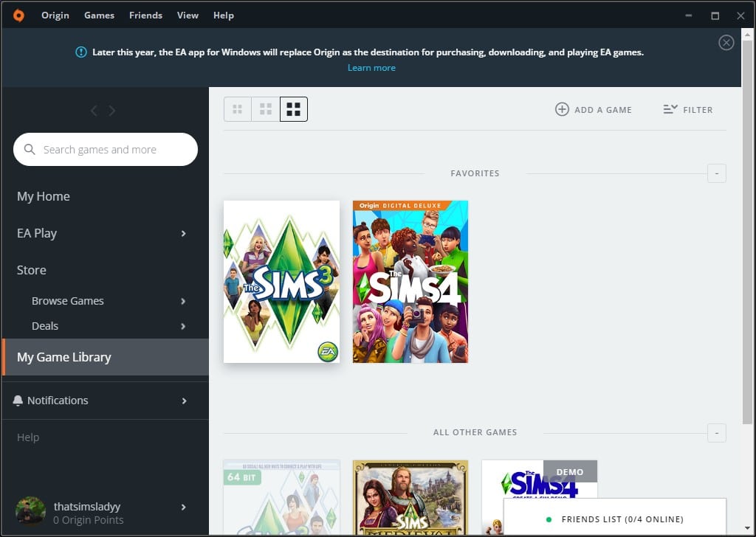This screenshot has width=756, height=537.
Task: Expand the EA Play chevron
Action: point(183,234)
